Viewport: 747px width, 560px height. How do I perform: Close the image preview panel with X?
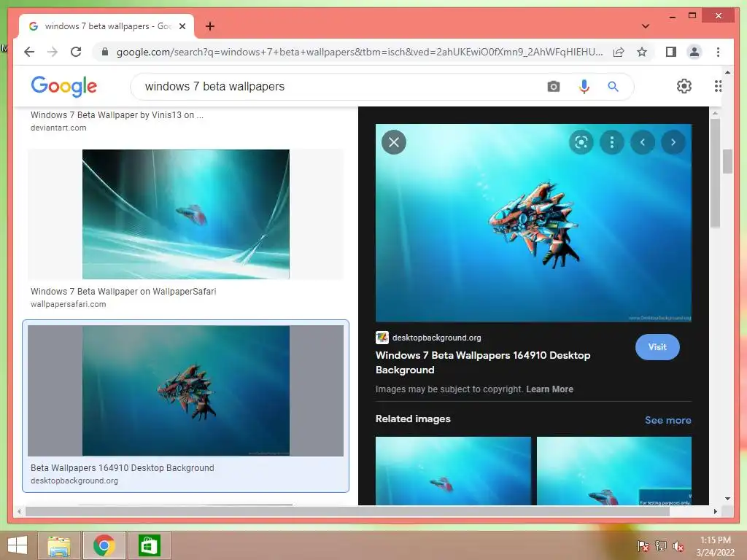(394, 142)
